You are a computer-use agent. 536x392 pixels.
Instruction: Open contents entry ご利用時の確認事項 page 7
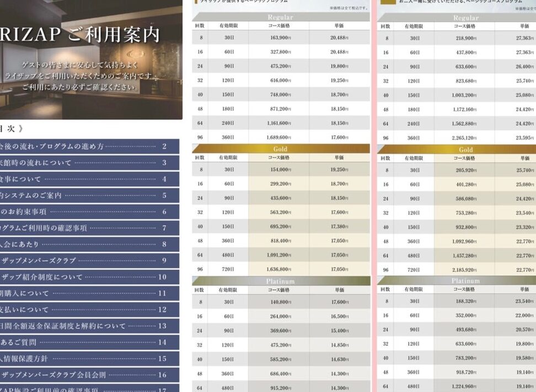89,228
